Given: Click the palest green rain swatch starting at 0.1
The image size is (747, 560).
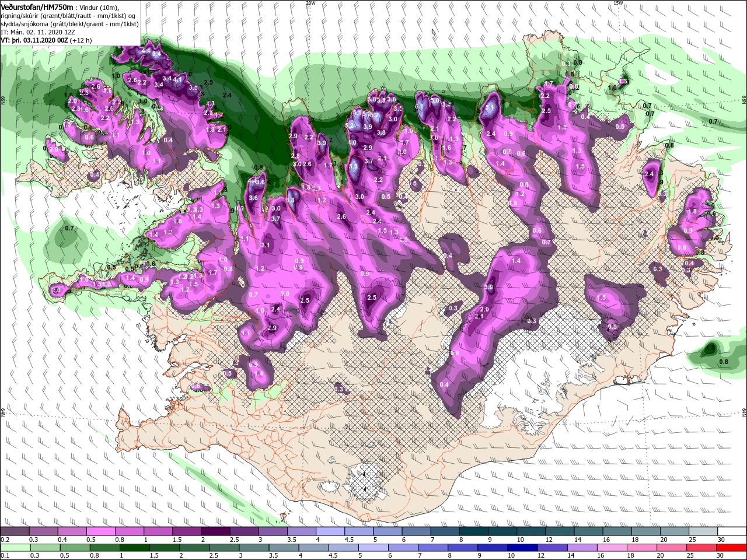Looking at the screenshot, I should tap(15, 548).
